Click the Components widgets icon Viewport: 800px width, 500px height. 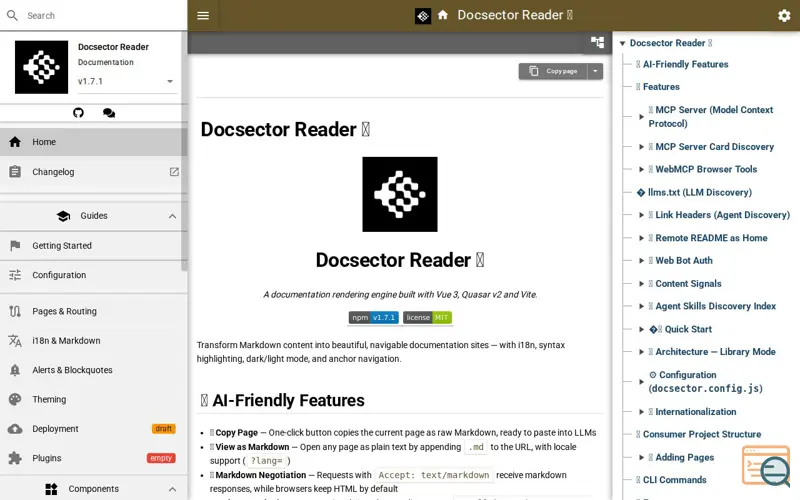point(52,489)
